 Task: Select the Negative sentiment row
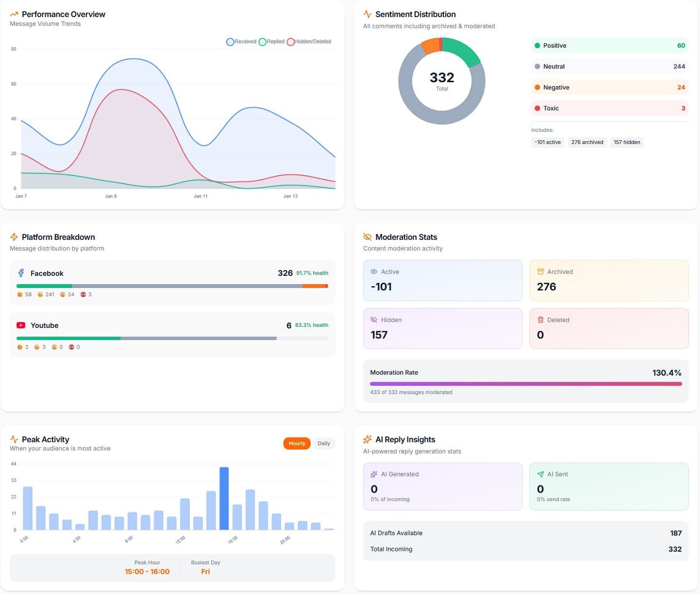pyautogui.click(x=610, y=87)
